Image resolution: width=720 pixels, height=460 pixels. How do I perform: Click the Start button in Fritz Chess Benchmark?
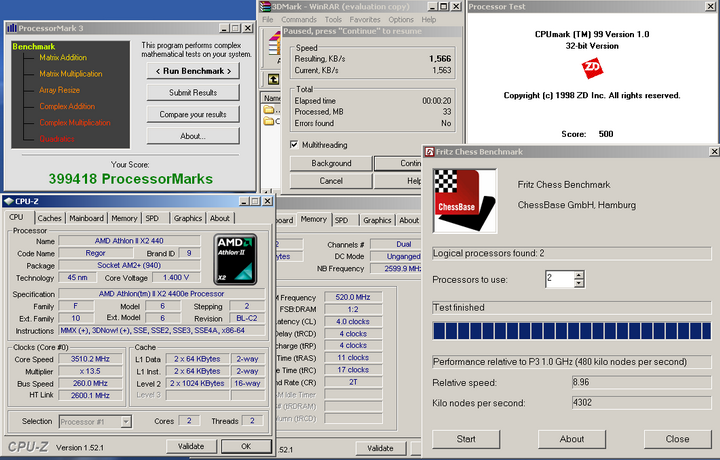pyautogui.click(x=466, y=439)
